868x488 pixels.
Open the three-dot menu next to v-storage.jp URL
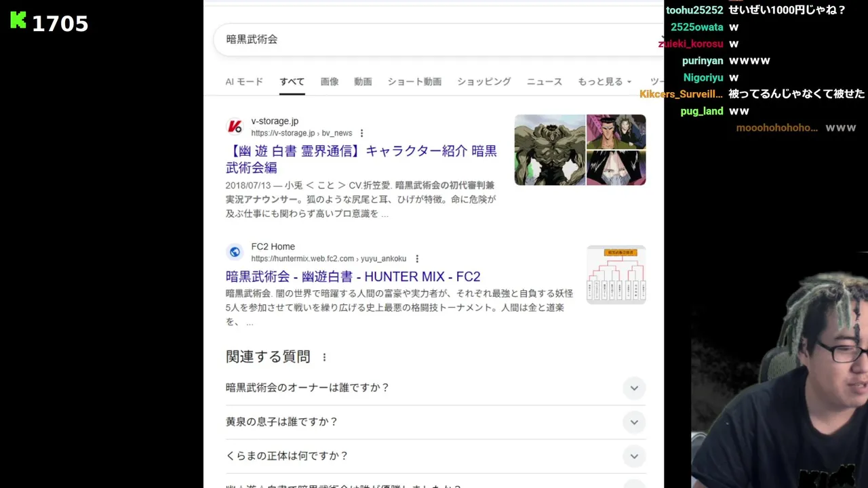coord(361,134)
